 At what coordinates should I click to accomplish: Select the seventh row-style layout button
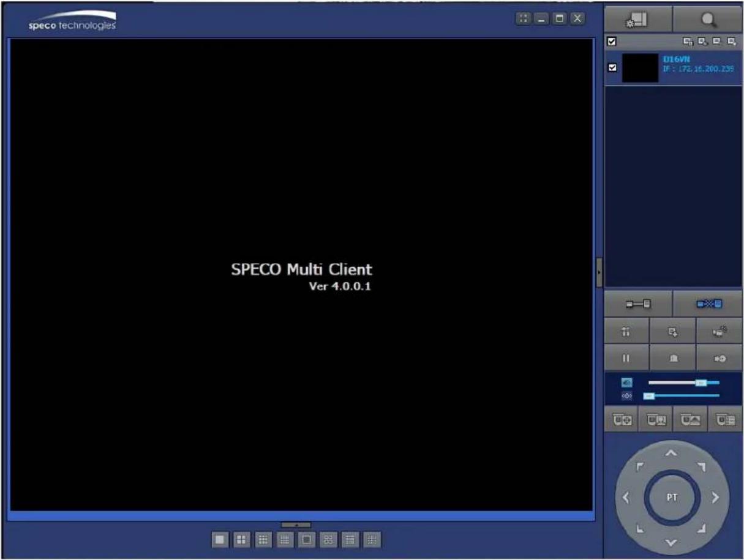[350, 539]
